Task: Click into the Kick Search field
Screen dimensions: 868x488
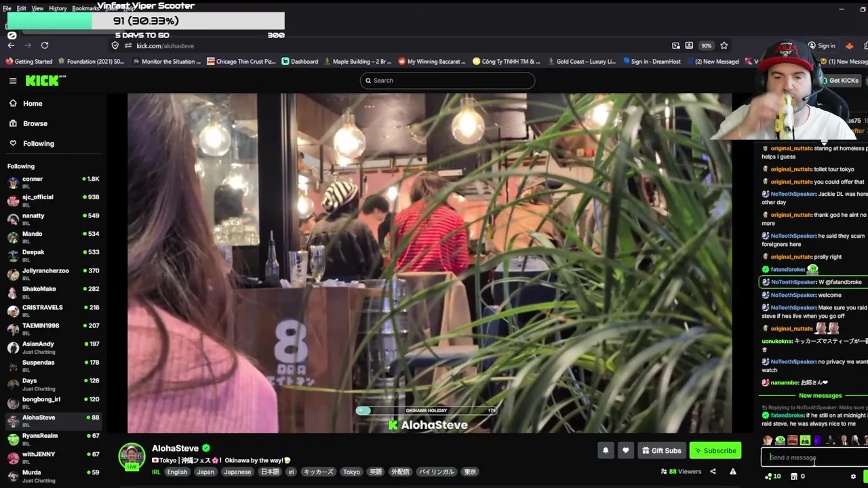Action: [448, 81]
